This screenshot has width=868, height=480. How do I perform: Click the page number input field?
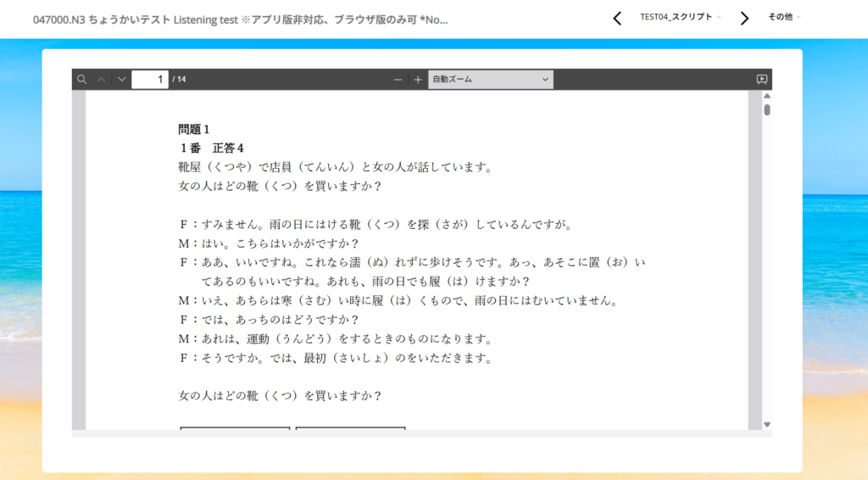click(150, 80)
